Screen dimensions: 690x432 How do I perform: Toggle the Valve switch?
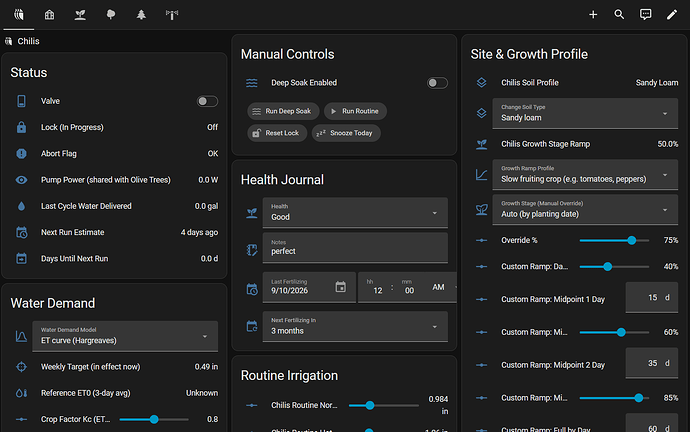(207, 101)
